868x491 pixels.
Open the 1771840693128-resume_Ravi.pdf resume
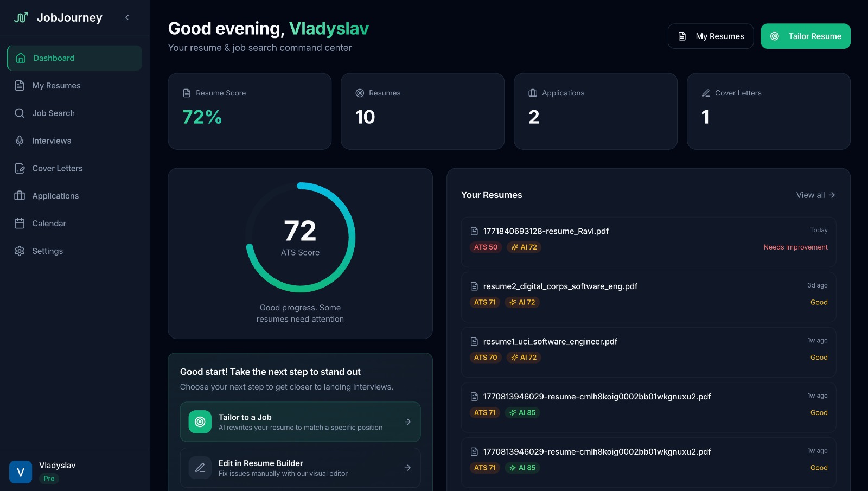click(546, 231)
